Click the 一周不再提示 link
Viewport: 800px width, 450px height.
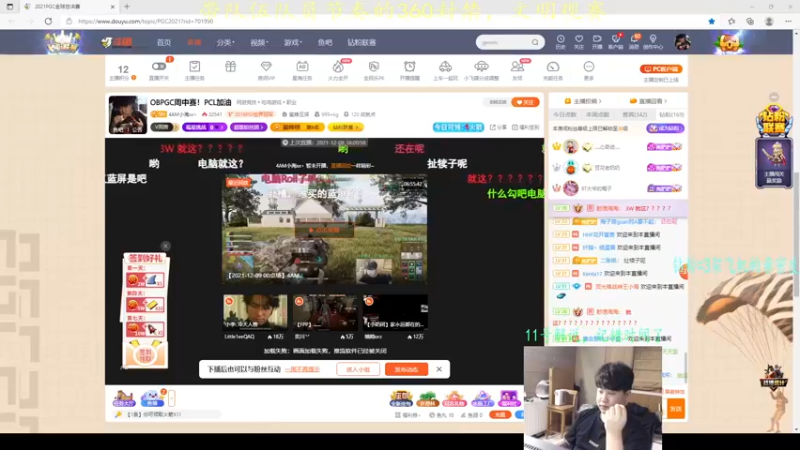tap(302, 369)
